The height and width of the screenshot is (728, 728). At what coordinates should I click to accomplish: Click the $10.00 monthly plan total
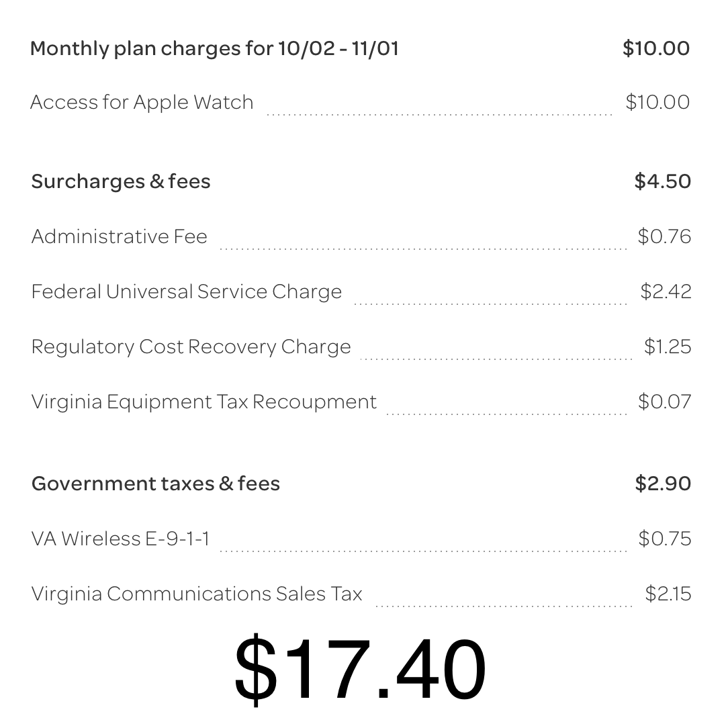656,48
